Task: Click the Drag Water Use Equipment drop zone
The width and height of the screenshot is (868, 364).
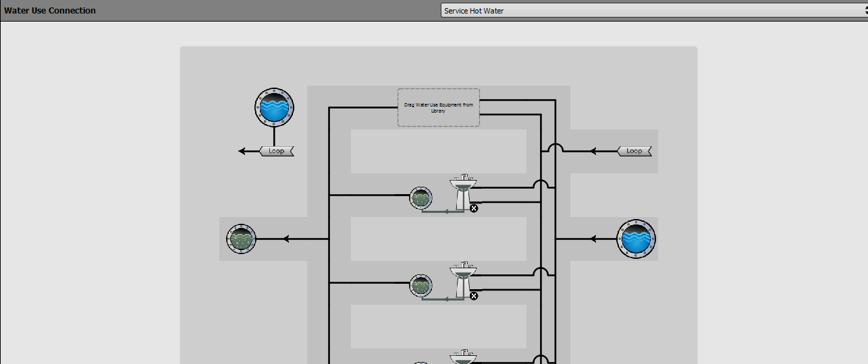Action: (x=439, y=107)
